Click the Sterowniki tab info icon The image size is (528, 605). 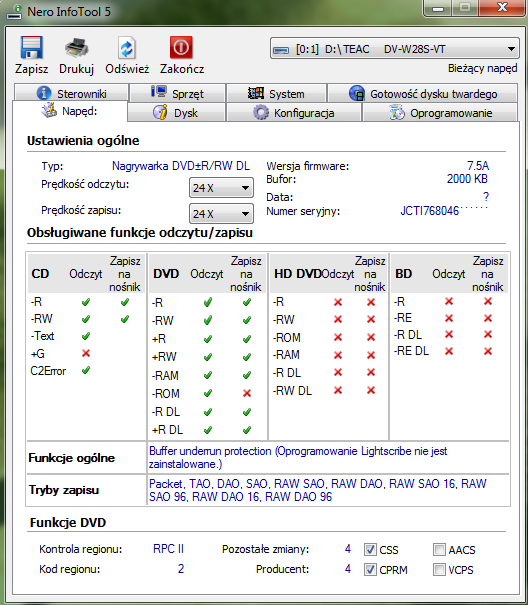[44, 93]
